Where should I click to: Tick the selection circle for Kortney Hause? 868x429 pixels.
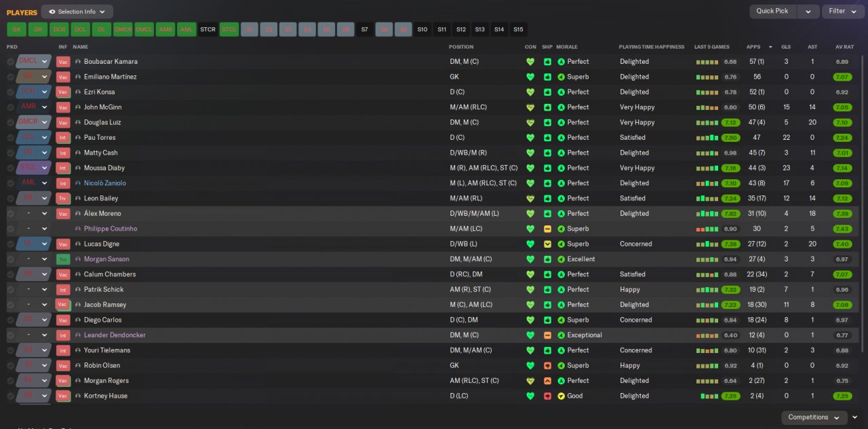pos(10,396)
